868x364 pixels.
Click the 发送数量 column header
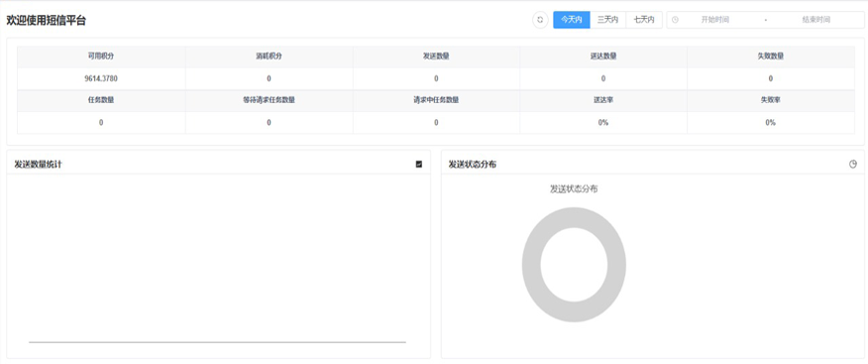436,56
